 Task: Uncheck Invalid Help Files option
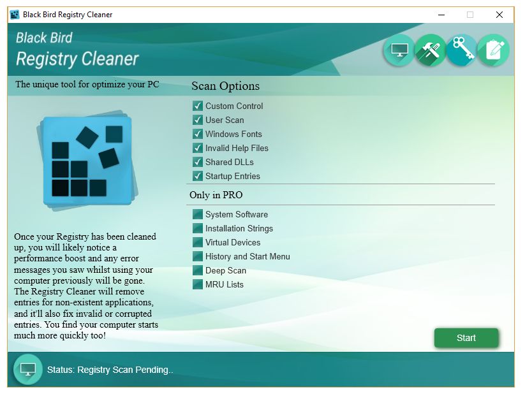point(198,148)
